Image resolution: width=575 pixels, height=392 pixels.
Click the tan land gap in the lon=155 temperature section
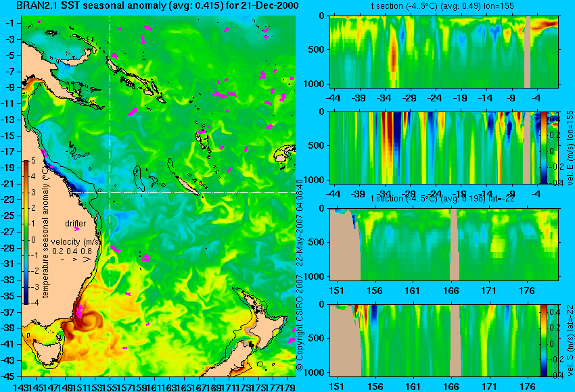click(x=528, y=51)
